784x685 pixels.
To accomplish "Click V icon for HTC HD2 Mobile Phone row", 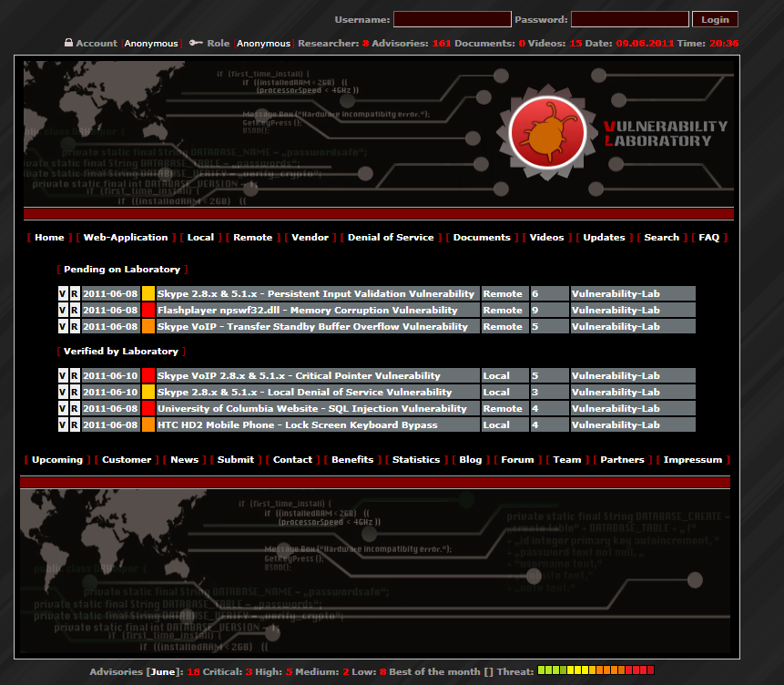I will coord(63,424).
